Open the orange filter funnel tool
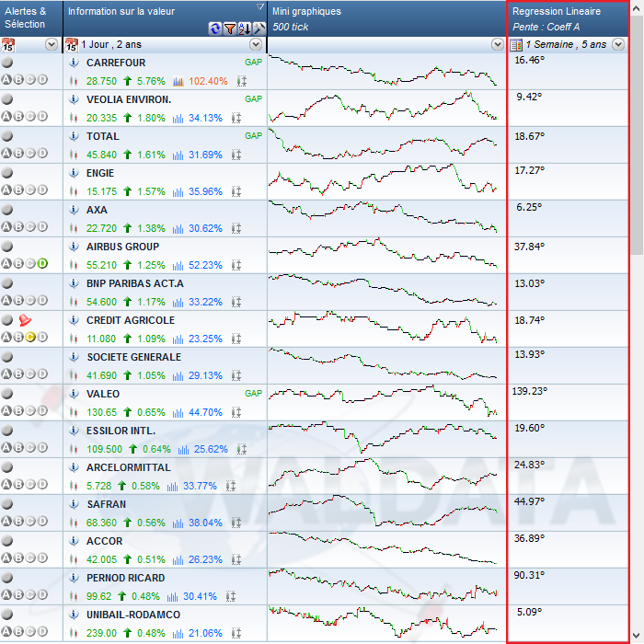This screenshot has height=644, width=644. point(230,29)
